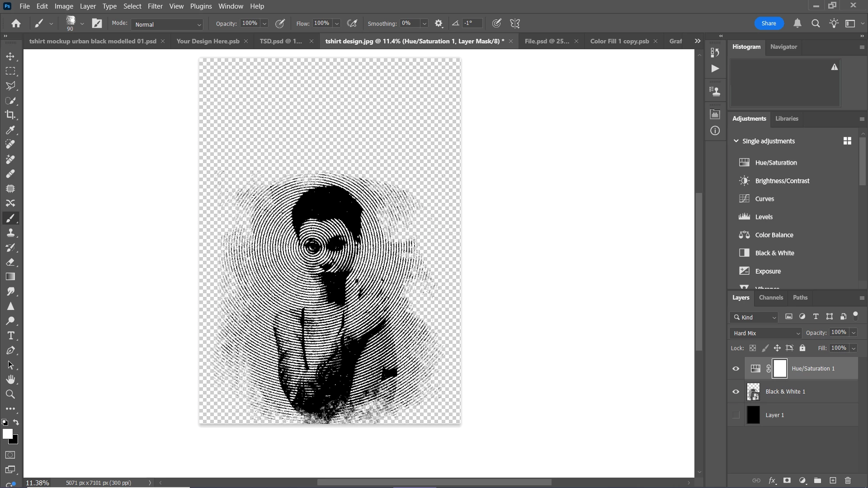Add a Curves adjustment
This screenshot has height=488, width=868.
tap(764, 199)
